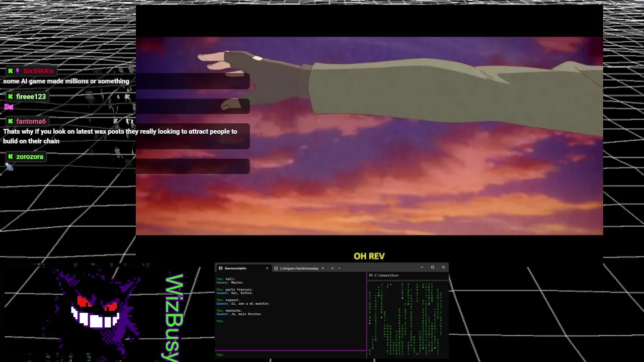
Task: Click the 'You: espanol.' line
Action: (229, 300)
